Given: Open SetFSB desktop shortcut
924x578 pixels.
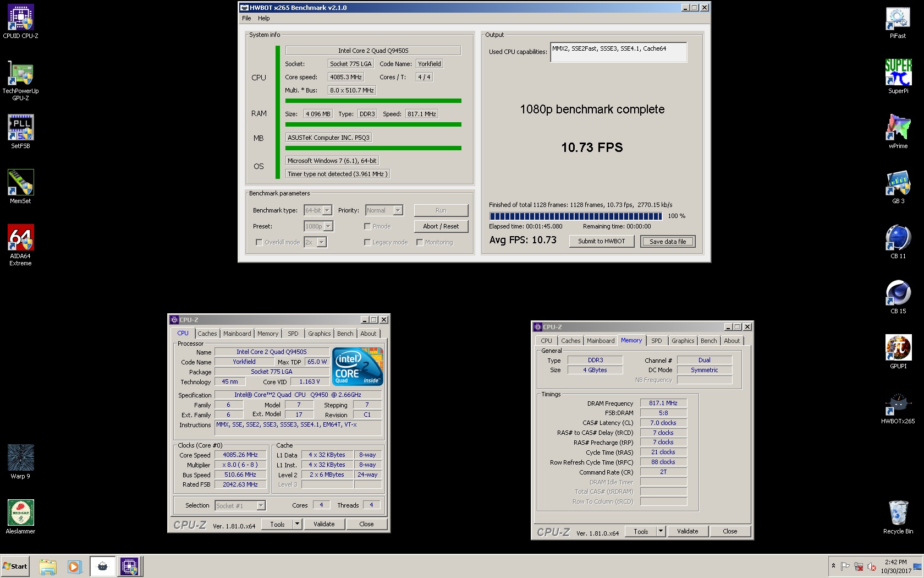Looking at the screenshot, I should point(20,132).
